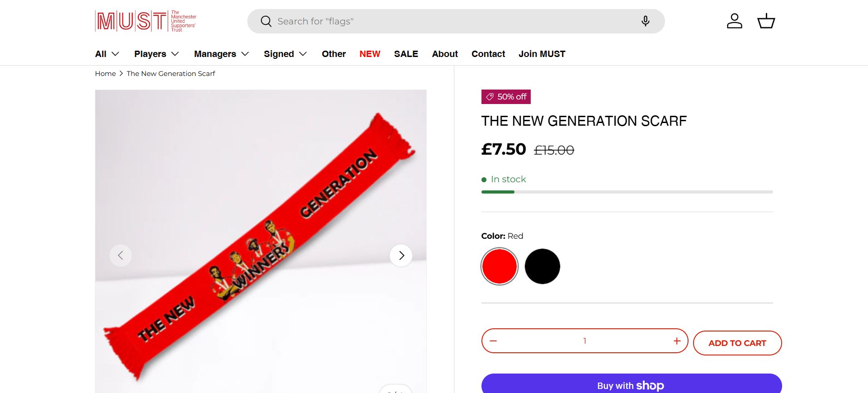Open the shopping basket icon

(766, 21)
